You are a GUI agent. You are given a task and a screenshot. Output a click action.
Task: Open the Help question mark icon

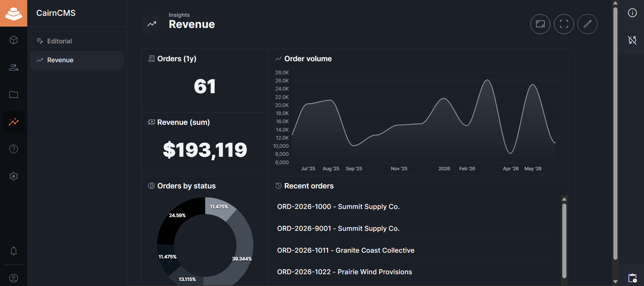pyautogui.click(x=13, y=149)
